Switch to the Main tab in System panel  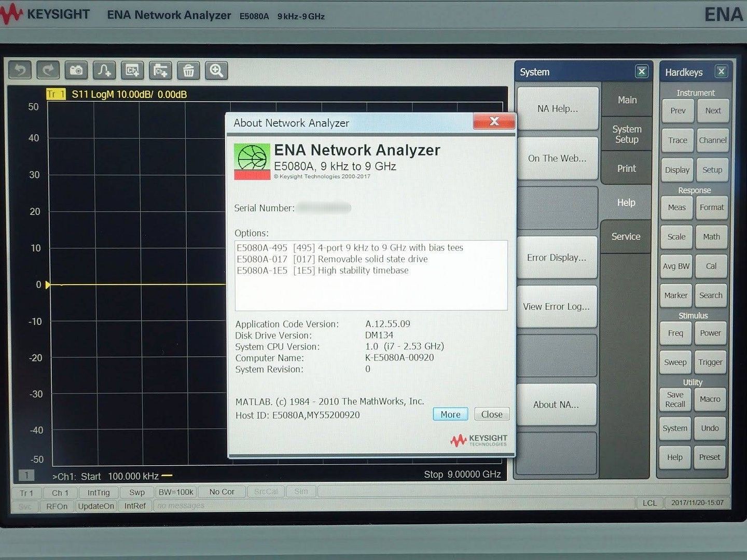pos(627,100)
